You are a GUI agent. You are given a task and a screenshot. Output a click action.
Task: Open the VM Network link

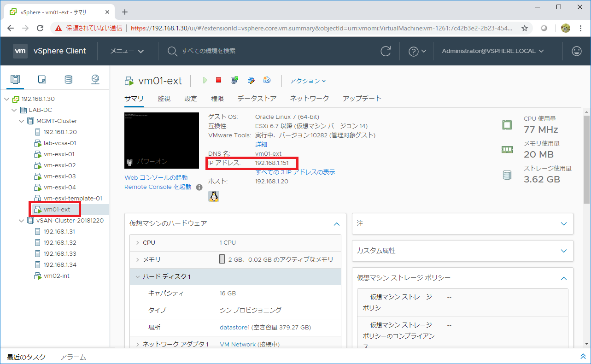click(238, 344)
